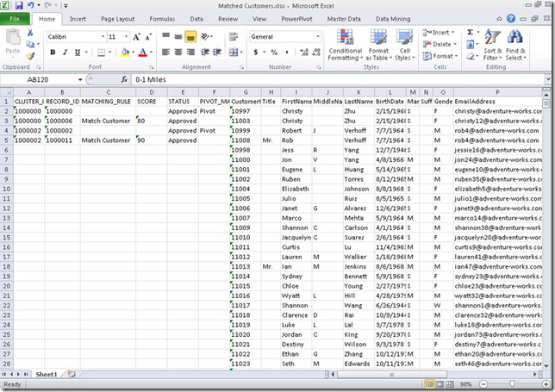
Task: Switch to the Page Layout tab
Action: tap(117, 19)
